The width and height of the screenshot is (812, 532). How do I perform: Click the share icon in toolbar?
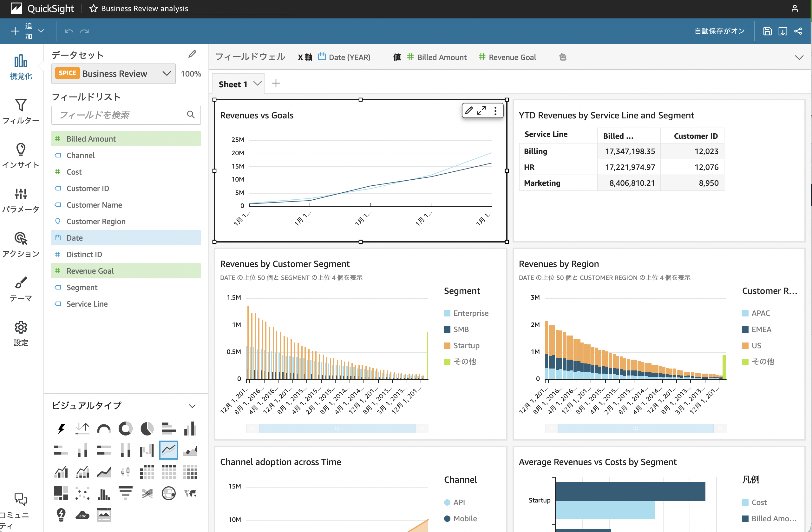(798, 31)
